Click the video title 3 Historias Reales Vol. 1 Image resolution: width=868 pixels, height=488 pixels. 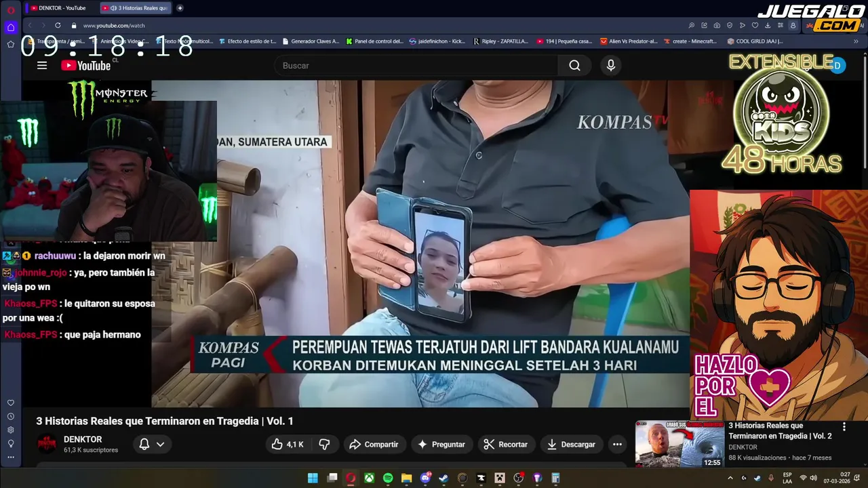click(165, 421)
